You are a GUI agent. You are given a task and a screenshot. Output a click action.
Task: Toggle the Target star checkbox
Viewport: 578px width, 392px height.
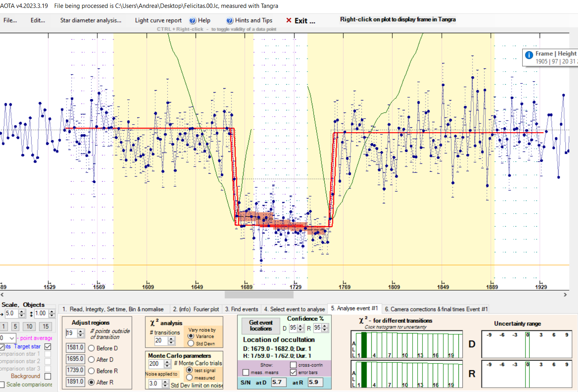point(48,347)
